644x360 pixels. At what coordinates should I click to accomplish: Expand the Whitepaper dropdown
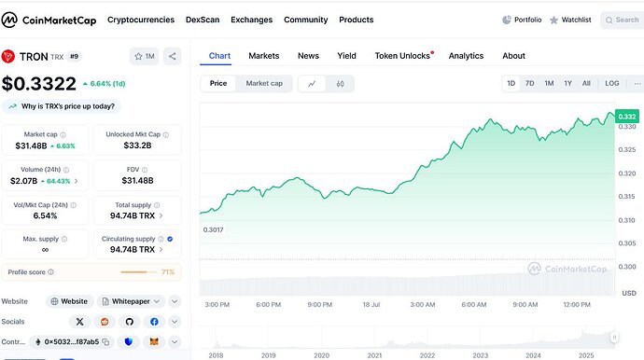131,301
